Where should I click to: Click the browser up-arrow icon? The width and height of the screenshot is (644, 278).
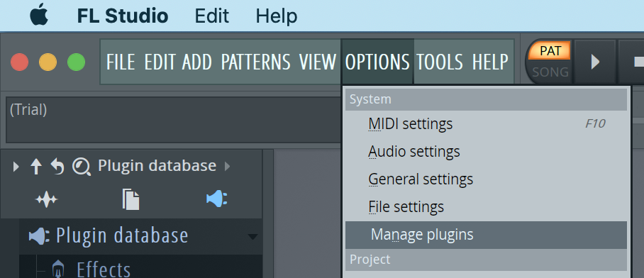[36, 167]
